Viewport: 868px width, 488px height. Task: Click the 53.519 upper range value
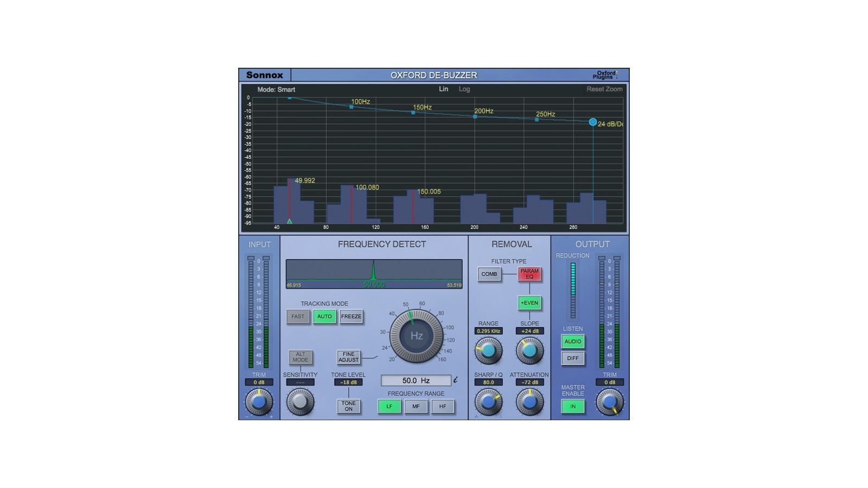(454, 285)
